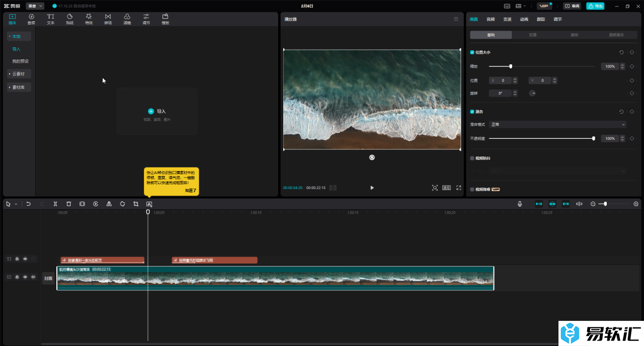Open the player's hamburger menu
Image resolution: width=644 pixels, height=346 pixels.
click(x=456, y=19)
